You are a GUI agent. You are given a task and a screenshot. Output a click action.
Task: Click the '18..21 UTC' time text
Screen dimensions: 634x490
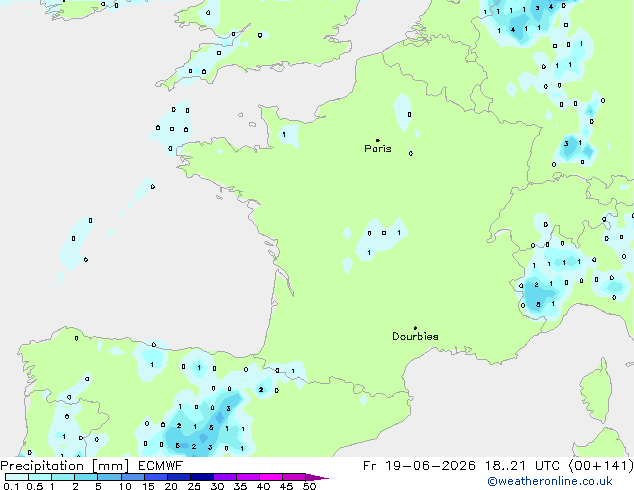coord(522,466)
